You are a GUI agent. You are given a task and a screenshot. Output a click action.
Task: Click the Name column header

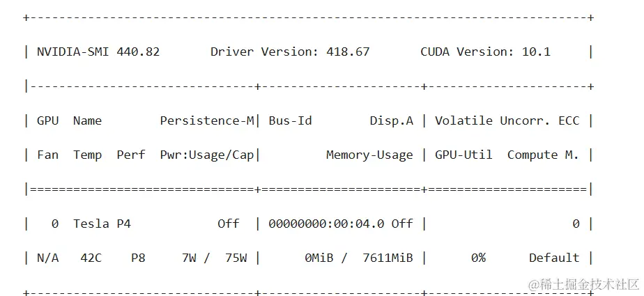(88, 120)
